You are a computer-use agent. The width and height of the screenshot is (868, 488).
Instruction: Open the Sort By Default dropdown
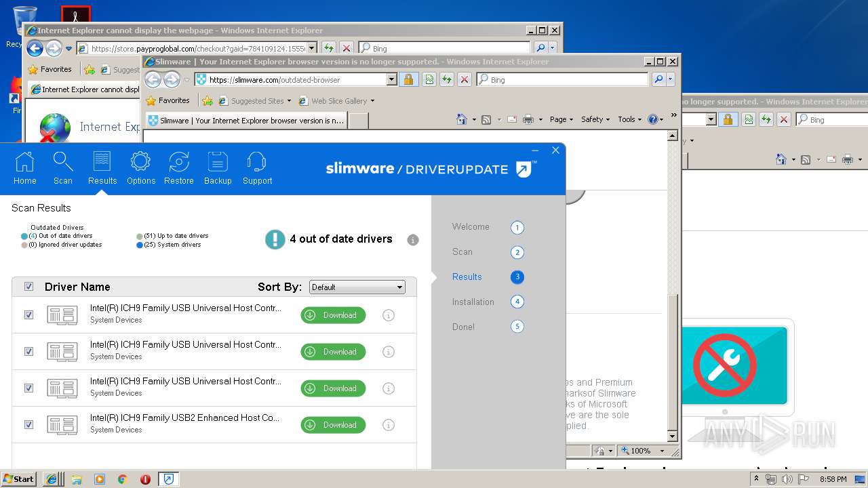click(x=357, y=287)
